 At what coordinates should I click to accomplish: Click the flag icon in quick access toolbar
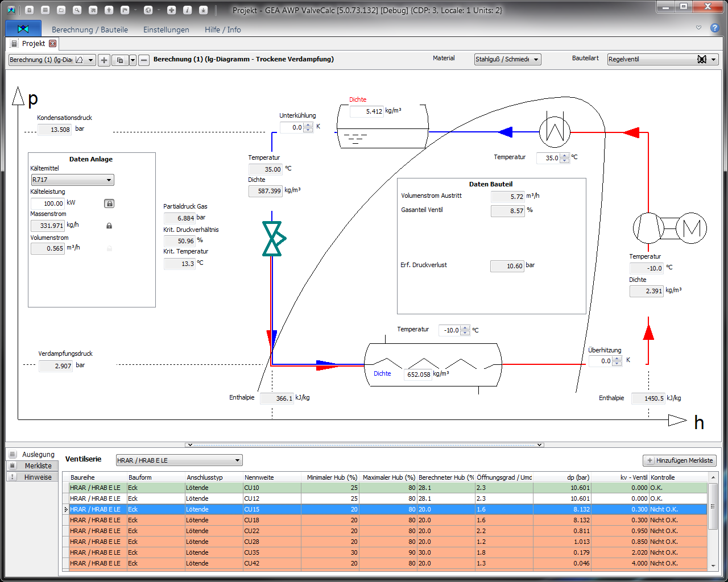(125, 10)
